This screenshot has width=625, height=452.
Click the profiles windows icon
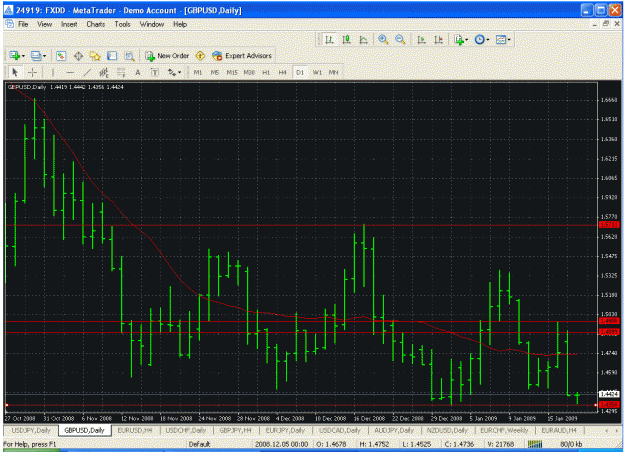click(x=36, y=56)
